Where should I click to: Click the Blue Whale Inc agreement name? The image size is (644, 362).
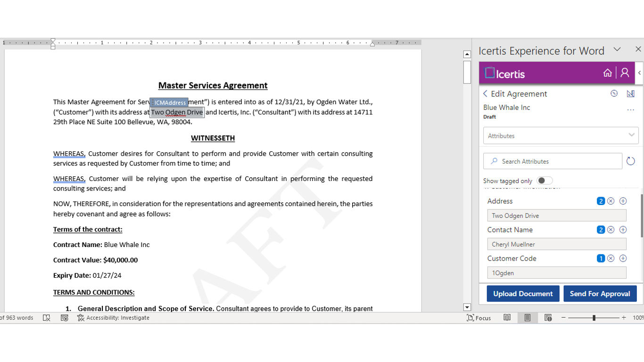point(506,107)
